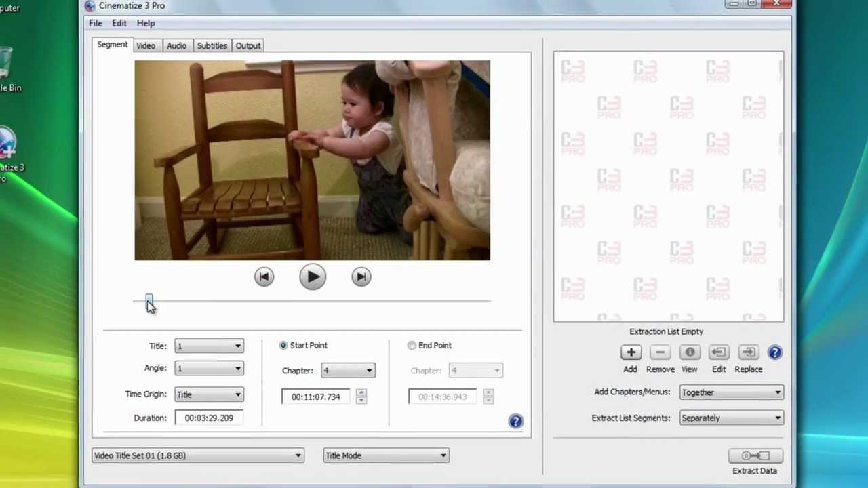
Task: Click the skip to previous chapter button
Action: pyautogui.click(x=264, y=277)
